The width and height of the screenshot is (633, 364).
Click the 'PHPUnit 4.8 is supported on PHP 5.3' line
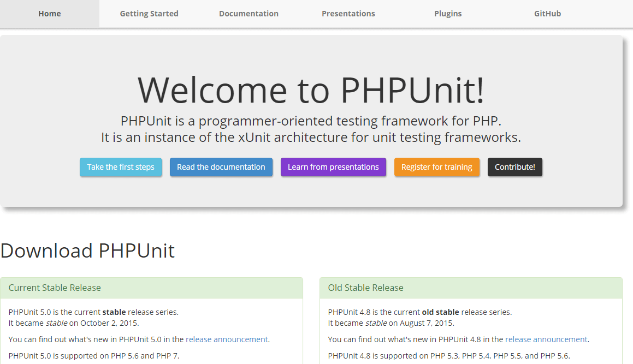(449, 356)
